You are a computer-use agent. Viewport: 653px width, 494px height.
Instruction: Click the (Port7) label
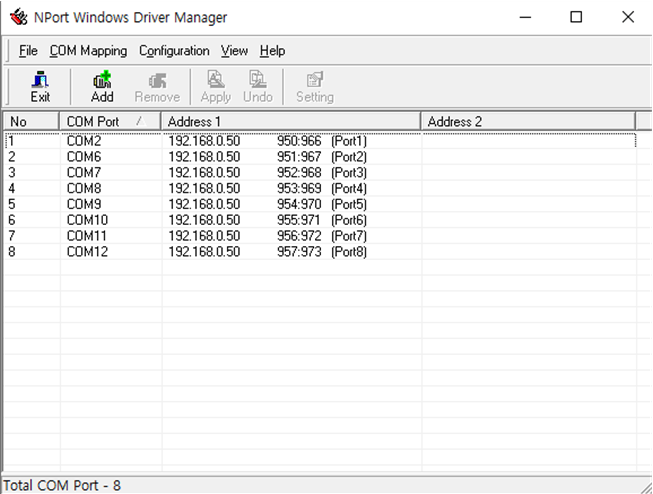pyautogui.click(x=349, y=236)
